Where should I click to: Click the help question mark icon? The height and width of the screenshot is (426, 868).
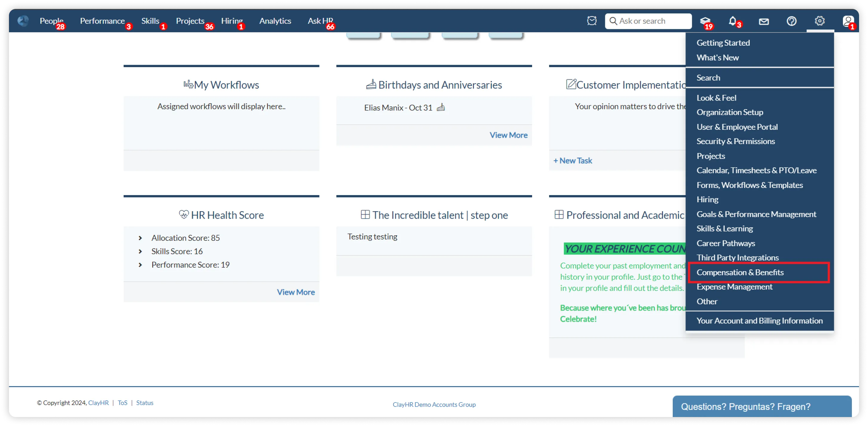(x=792, y=21)
